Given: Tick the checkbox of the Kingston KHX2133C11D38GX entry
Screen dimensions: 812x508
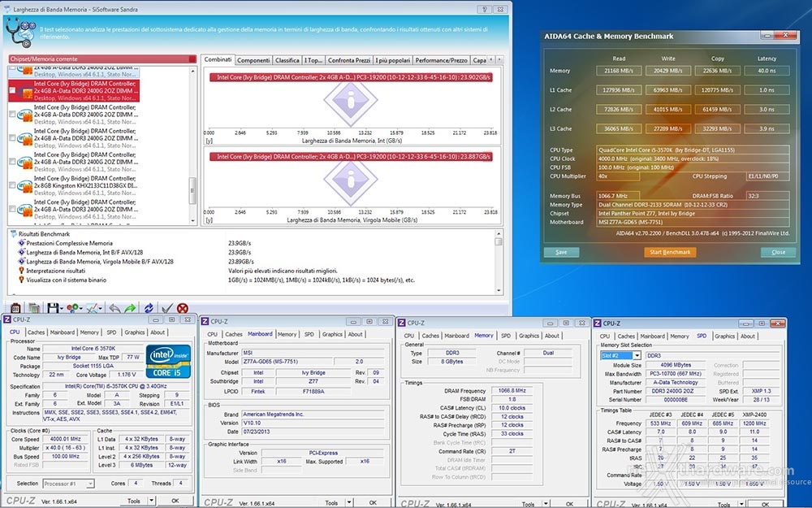Looking at the screenshot, I should pyautogui.click(x=12, y=185).
